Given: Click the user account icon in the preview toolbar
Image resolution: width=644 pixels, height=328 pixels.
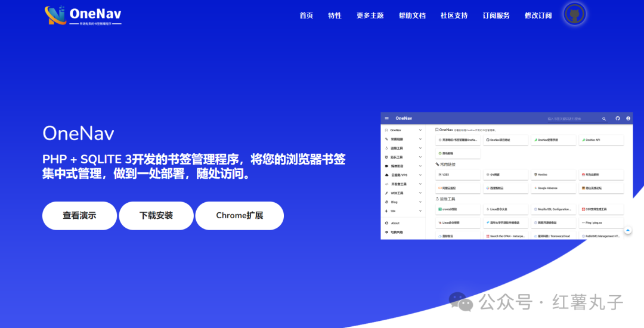Looking at the screenshot, I should [x=628, y=118].
